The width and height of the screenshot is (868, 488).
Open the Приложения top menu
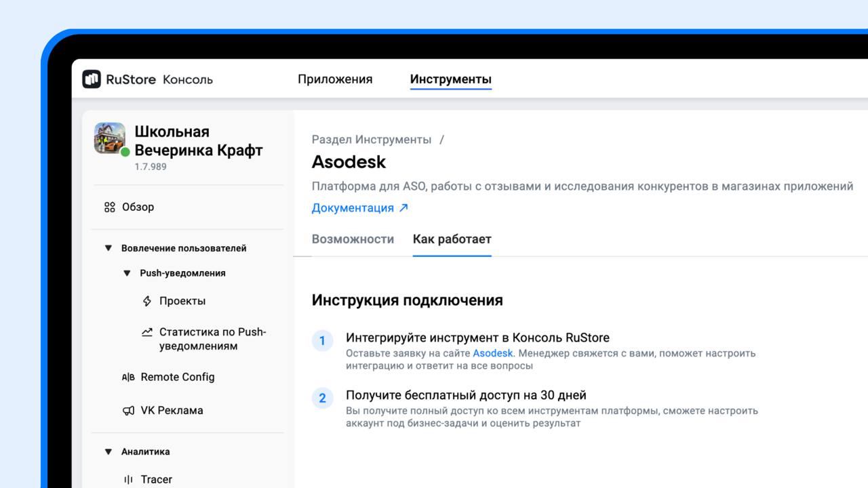coord(335,79)
